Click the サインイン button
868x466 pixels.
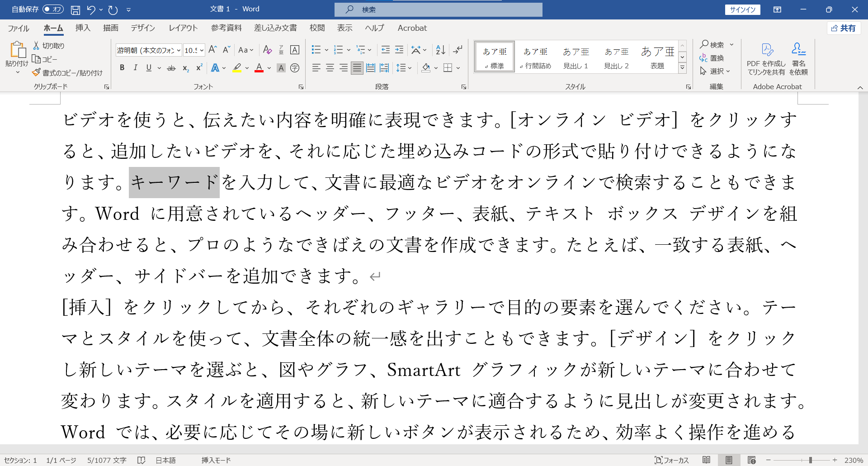tap(743, 10)
